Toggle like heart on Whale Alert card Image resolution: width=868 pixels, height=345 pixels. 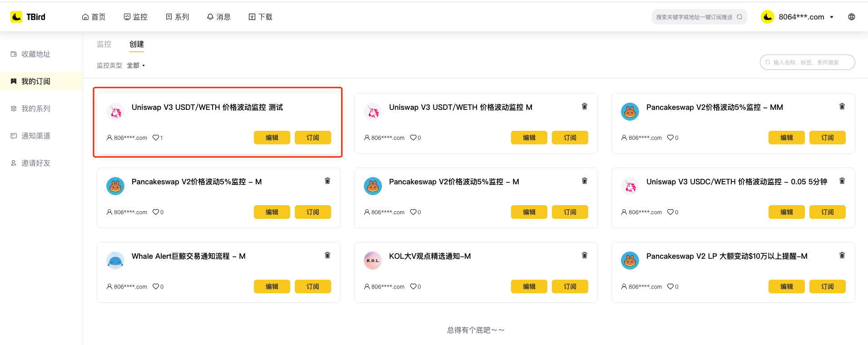point(156,286)
